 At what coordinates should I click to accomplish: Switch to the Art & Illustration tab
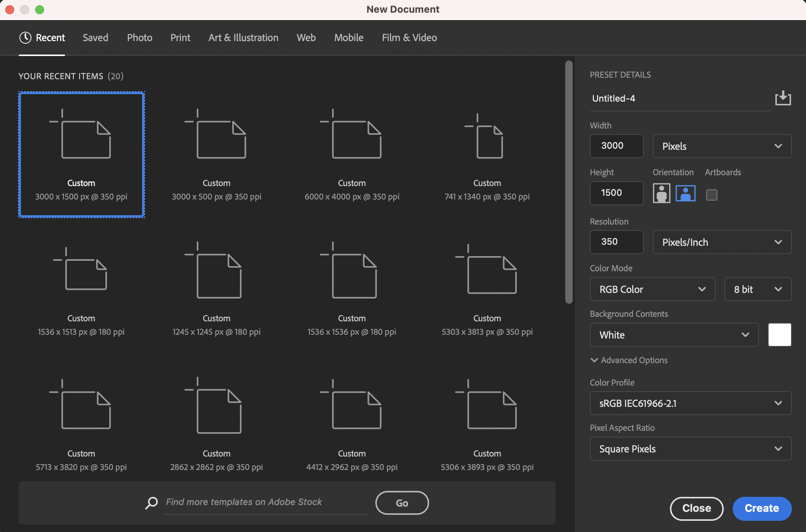[x=243, y=38]
